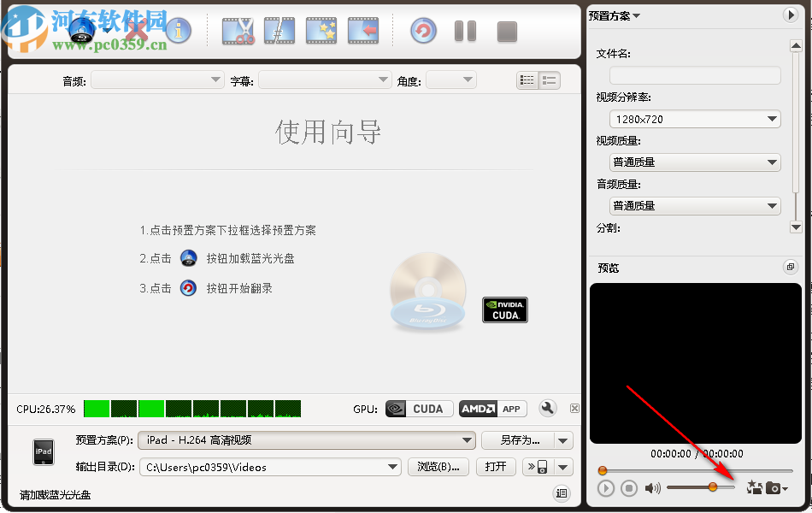Mute the preview volume speaker icon

[x=652, y=487]
